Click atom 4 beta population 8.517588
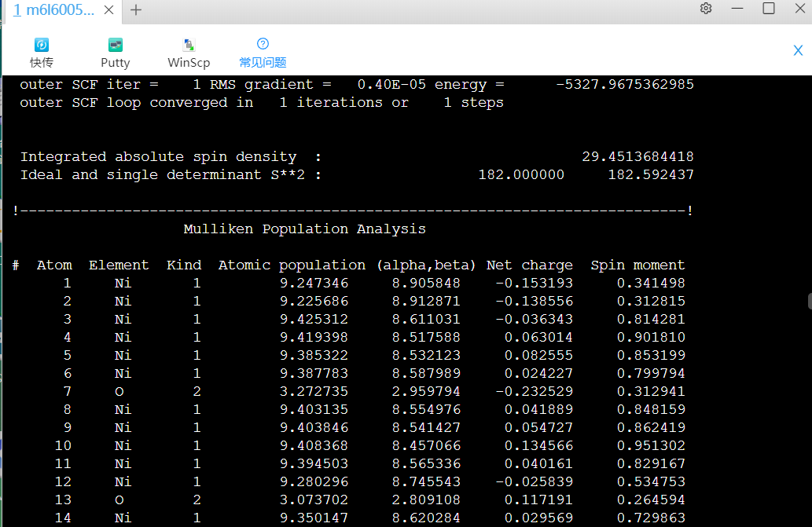The height and width of the screenshot is (527, 812). point(426,338)
